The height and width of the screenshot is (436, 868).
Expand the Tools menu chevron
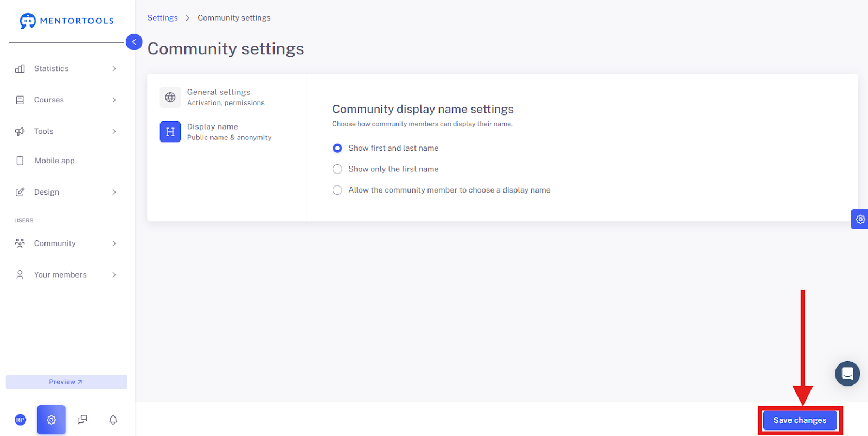click(x=114, y=131)
